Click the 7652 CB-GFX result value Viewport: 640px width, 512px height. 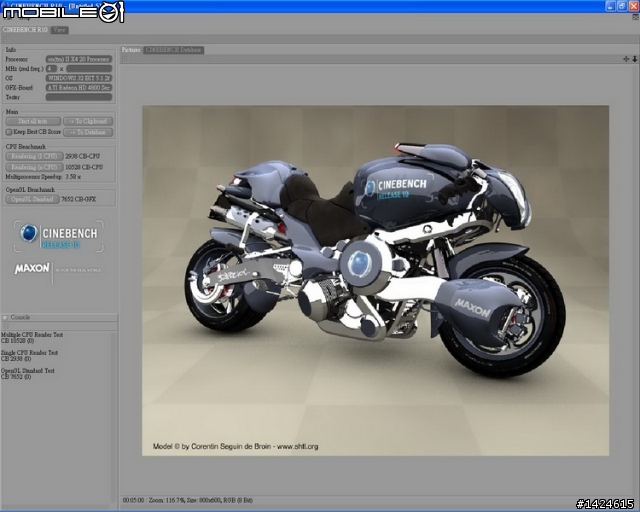coord(78,199)
